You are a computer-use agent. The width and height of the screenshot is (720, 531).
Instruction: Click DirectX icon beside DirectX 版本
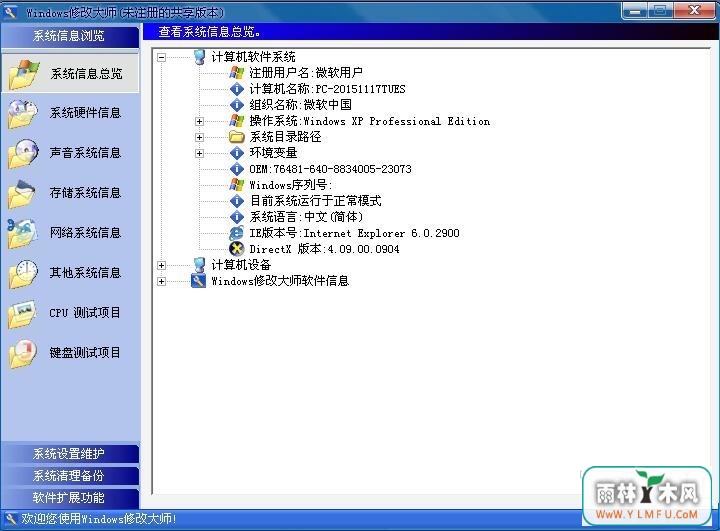pyautogui.click(x=236, y=249)
